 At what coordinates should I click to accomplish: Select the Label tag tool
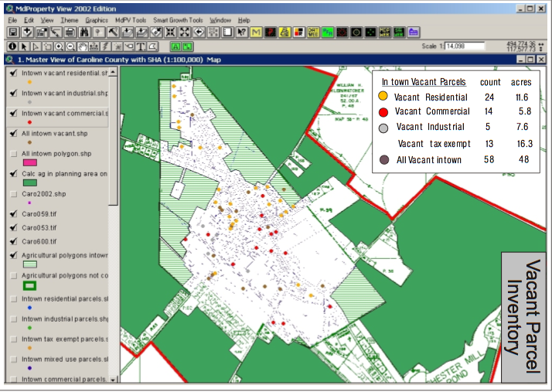click(129, 46)
